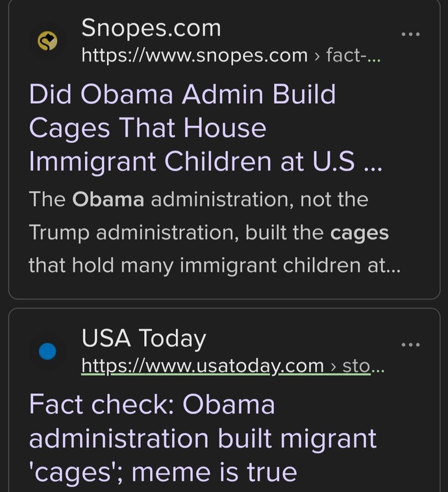The width and height of the screenshot is (448, 492).
Task: Click the 'fact-...' breadcrumb on Snopes result
Action: click(x=353, y=56)
